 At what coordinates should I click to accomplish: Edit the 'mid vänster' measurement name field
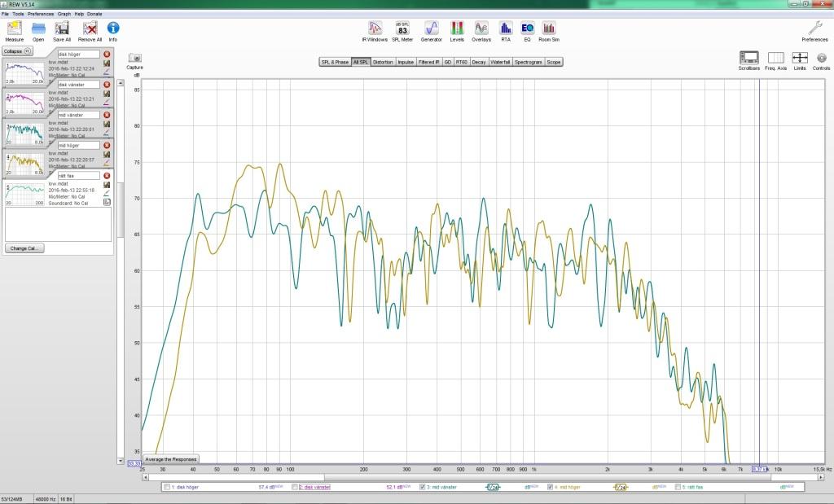click(x=78, y=115)
